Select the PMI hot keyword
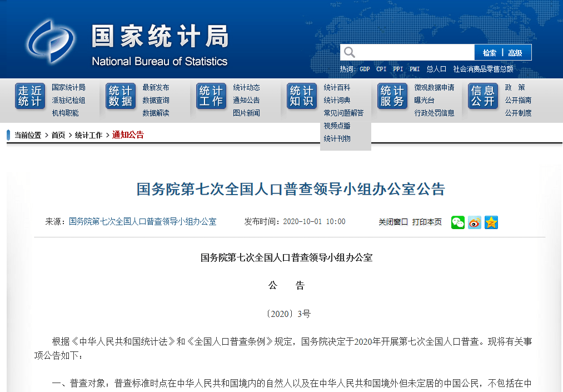Image resolution: width=563 pixels, height=392 pixels. 415,69
